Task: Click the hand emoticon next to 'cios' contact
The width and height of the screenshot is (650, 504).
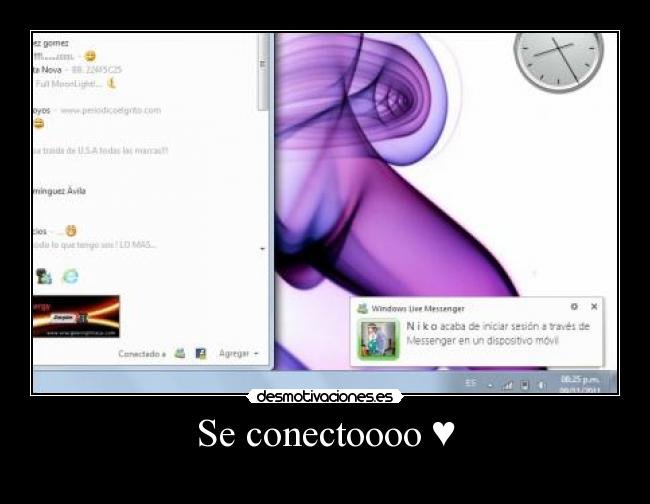Action: coord(71,230)
